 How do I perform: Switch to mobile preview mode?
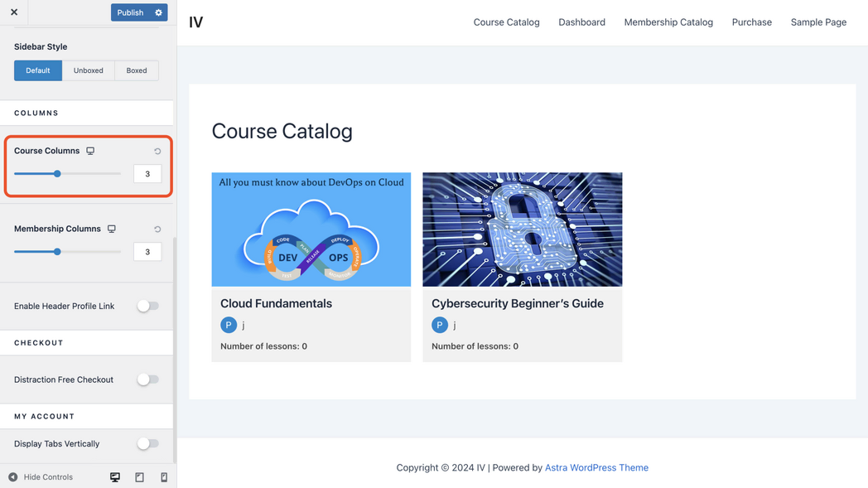point(164,477)
